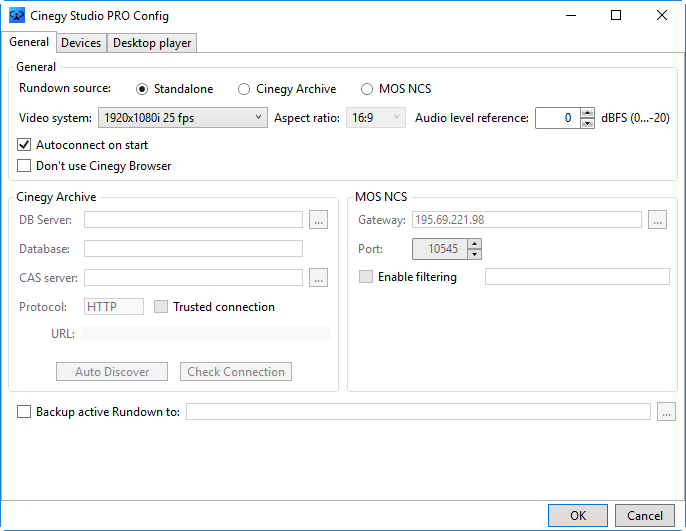Decrease the MOS NCS port value
Screen dimensions: 686x531
pyautogui.click(x=474, y=254)
